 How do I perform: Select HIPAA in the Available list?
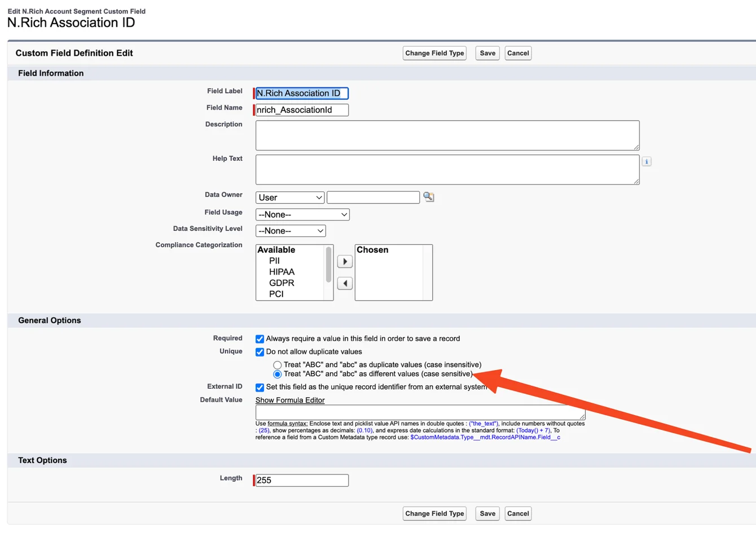coord(282,272)
